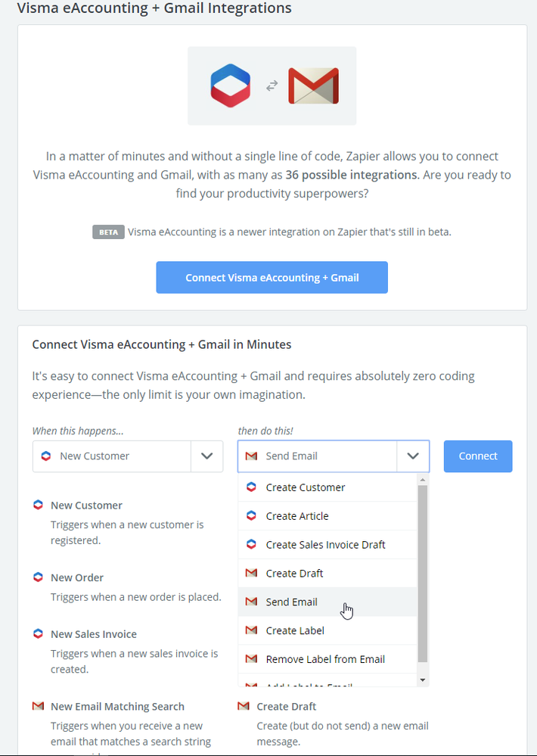
Task: Select Create Customer from the dropdown list
Action: [306, 487]
